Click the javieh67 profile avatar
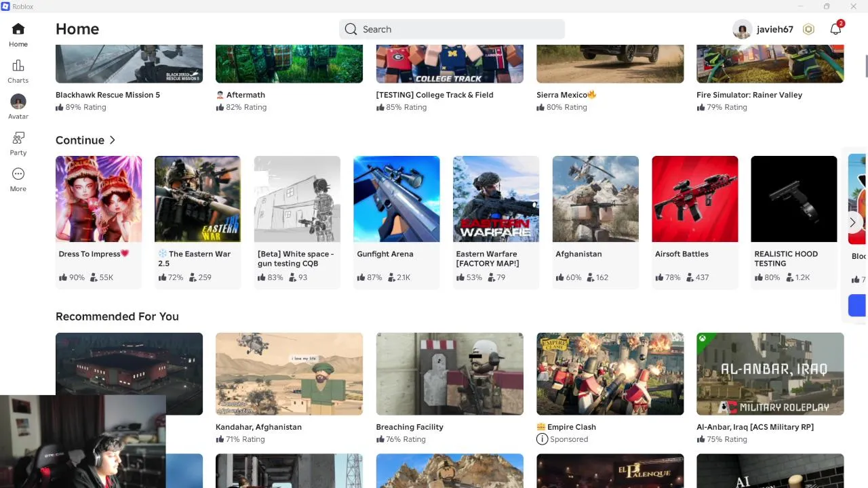868x488 pixels. (743, 29)
